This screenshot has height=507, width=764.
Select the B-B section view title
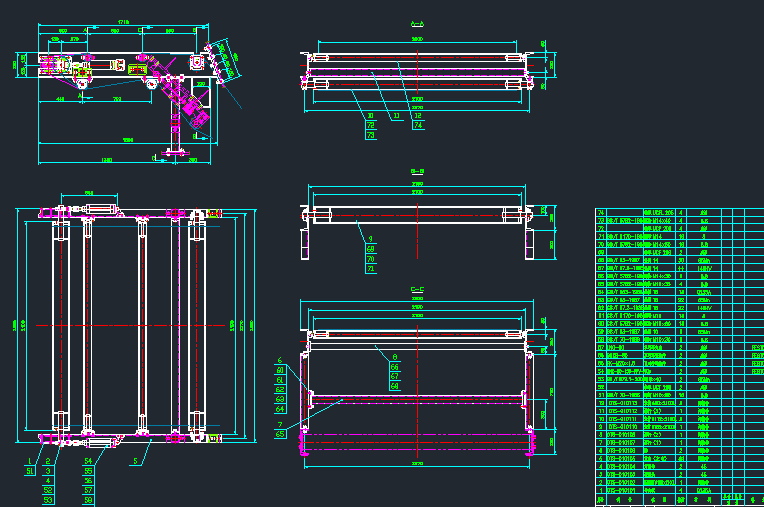[x=418, y=171]
